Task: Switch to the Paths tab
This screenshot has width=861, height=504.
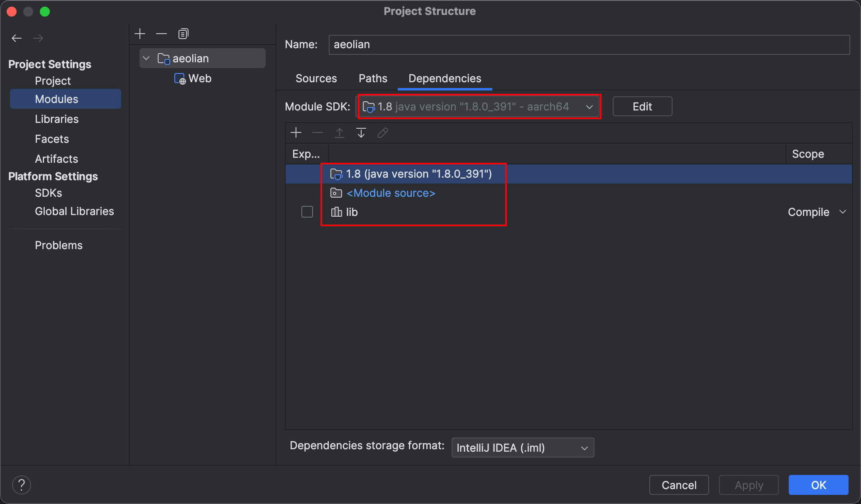Action: 373,78
